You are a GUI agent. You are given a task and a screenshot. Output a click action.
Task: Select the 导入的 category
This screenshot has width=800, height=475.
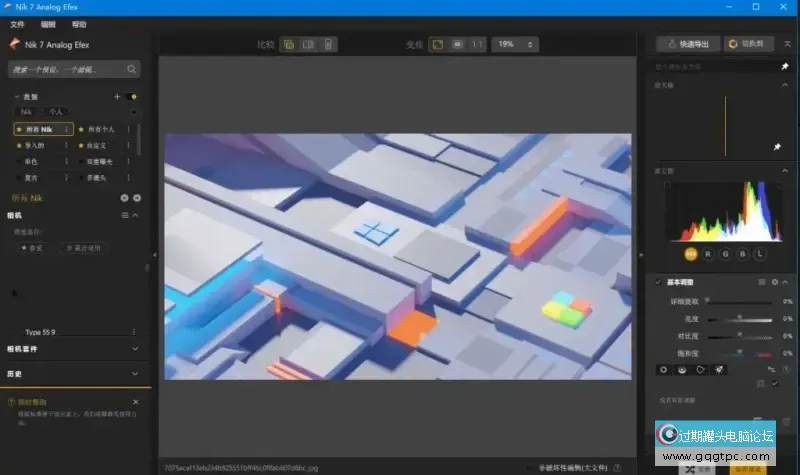(34, 145)
